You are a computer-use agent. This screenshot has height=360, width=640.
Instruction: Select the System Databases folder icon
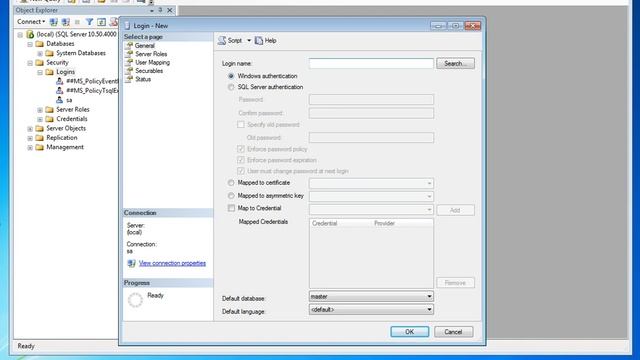[49, 53]
